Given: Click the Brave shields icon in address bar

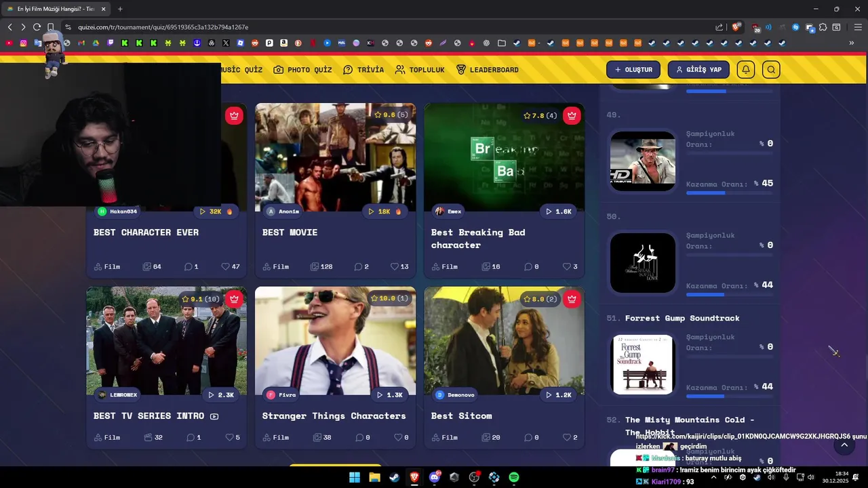Looking at the screenshot, I should pyautogui.click(x=736, y=27).
